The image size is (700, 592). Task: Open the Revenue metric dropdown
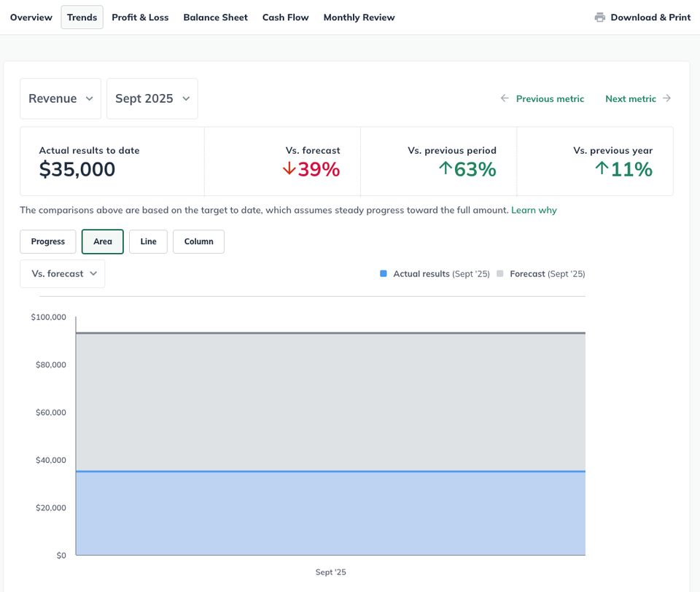tap(61, 98)
